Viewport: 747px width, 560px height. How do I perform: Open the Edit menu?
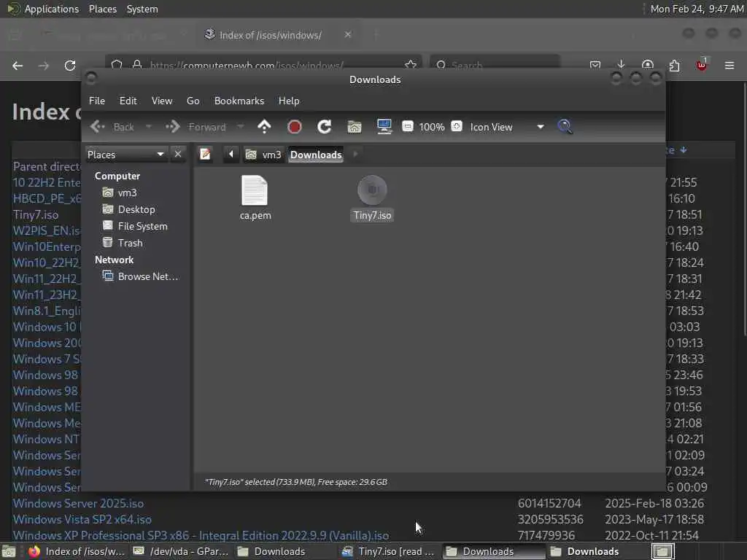[x=128, y=101]
